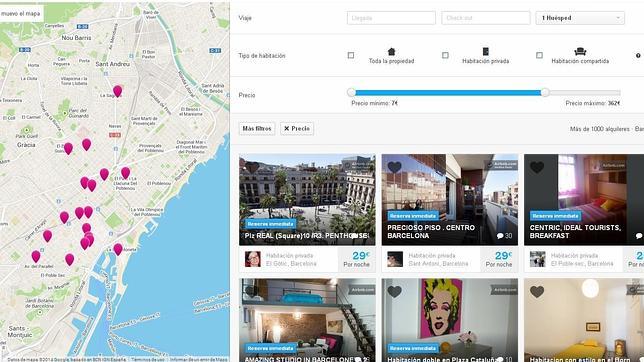
Task: Open reviews count 30 on PRECIOSO PISO
Action: [x=504, y=236]
